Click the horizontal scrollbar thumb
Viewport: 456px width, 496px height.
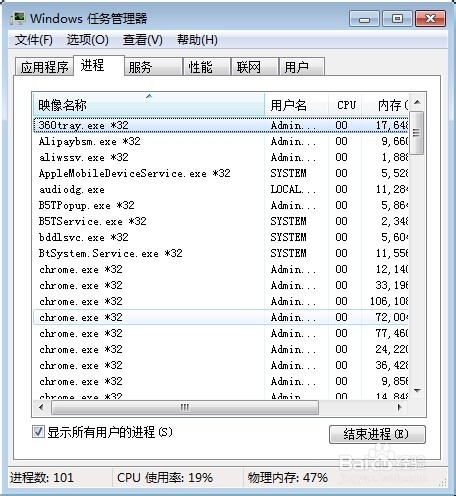185,407
